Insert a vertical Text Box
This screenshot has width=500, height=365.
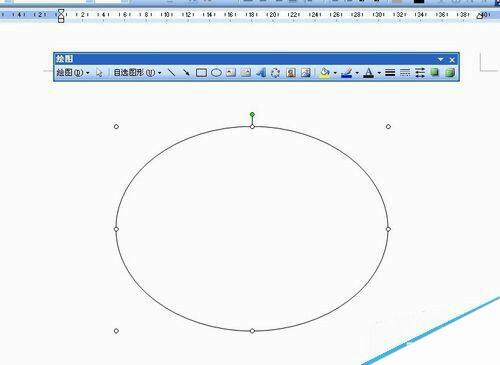pos(246,72)
